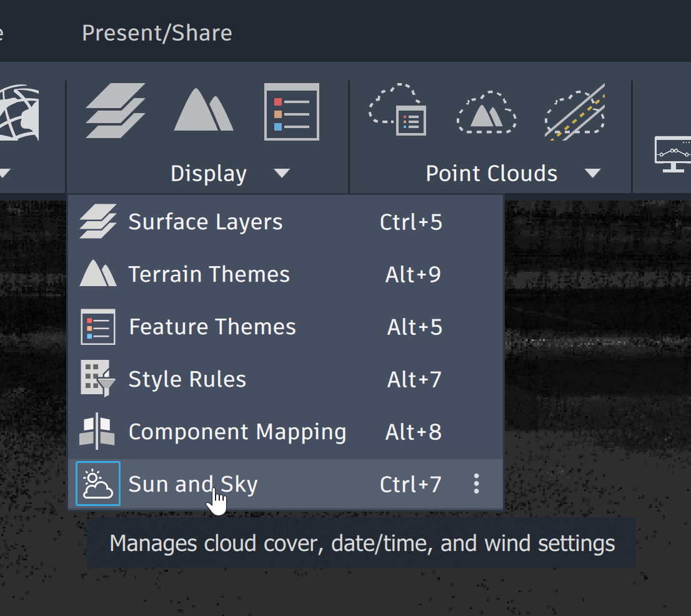
Task: Expand the Point Clouds dropdown arrow
Action: (592, 173)
